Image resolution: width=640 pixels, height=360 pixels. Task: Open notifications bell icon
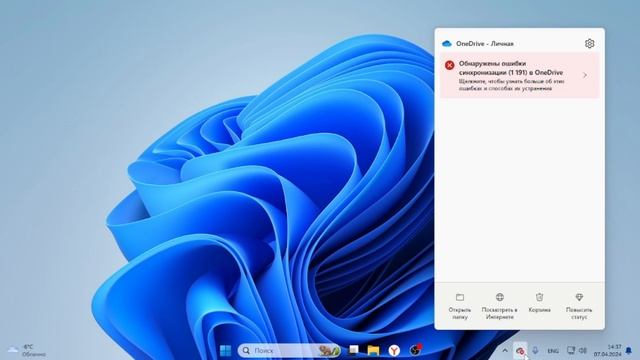point(629,351)
